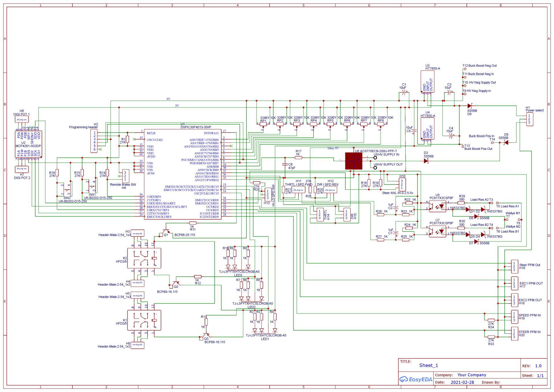Screen dimensions: 554x392
Task: Select the red U6 ACS770 current sensor block
Action: 353,161
